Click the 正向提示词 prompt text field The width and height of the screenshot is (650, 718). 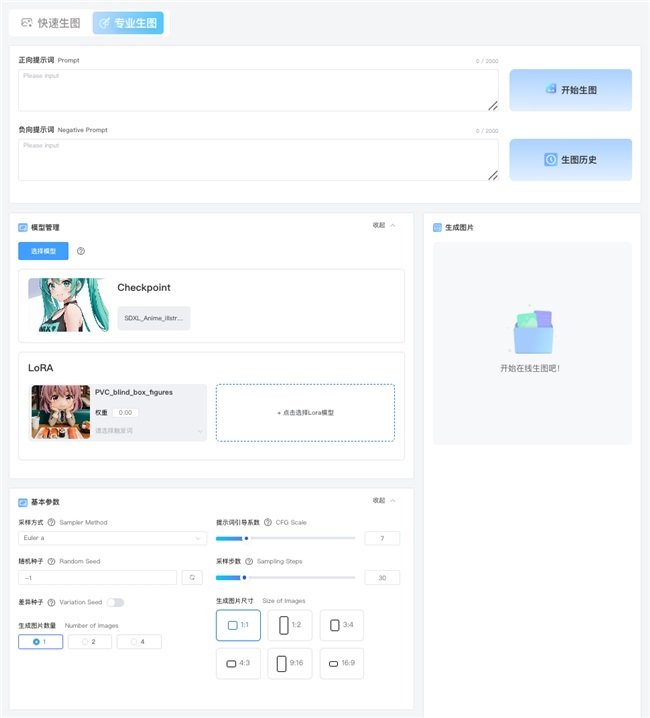258,90
